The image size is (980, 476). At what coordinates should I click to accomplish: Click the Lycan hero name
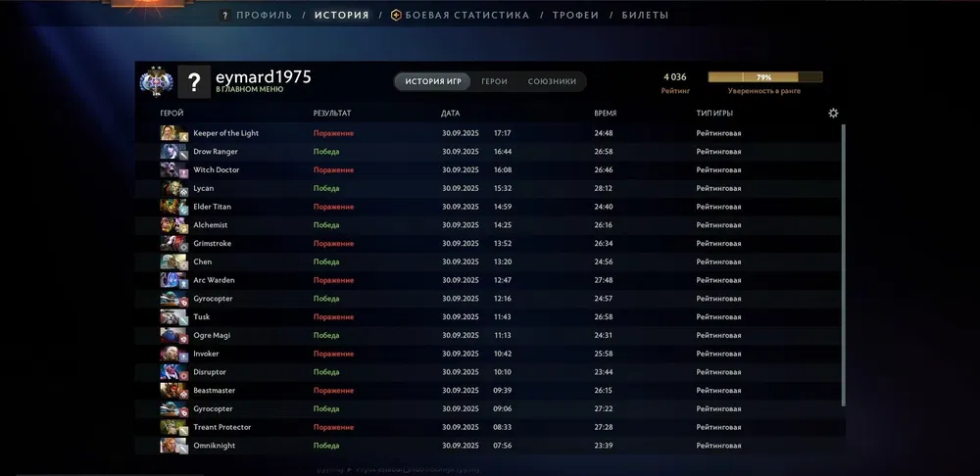(x=203, y=188)
